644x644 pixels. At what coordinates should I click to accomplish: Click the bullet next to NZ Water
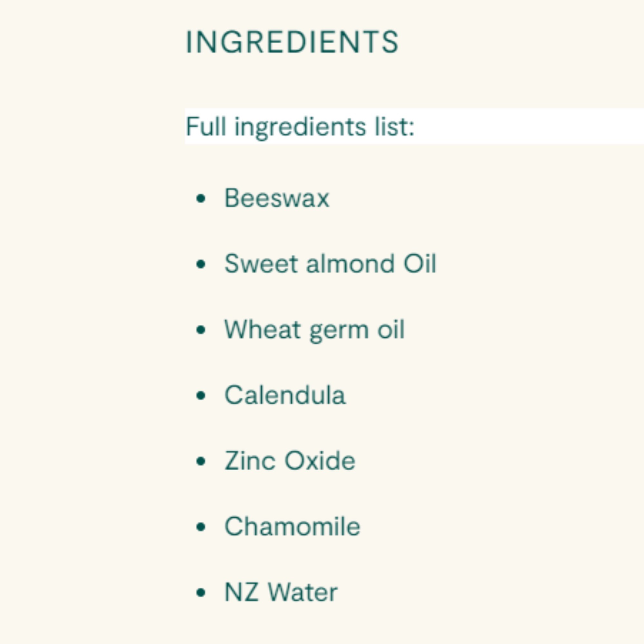[x=201, y=593]
